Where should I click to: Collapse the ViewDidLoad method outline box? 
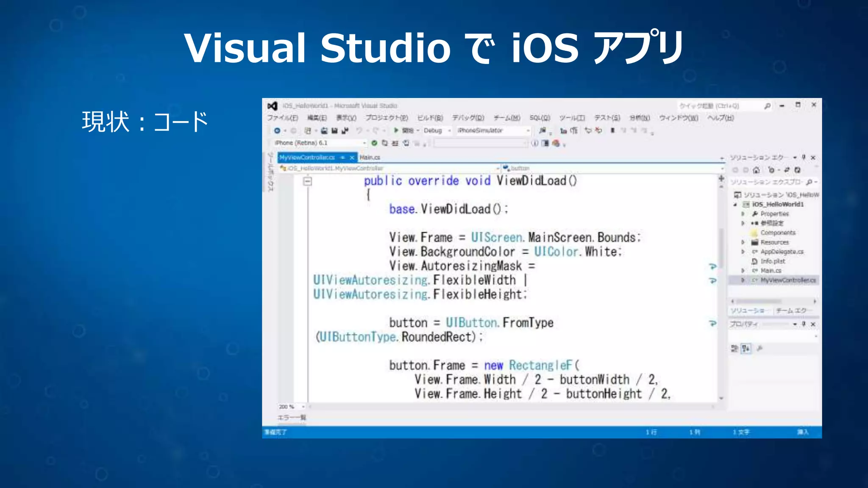(308, 181)
